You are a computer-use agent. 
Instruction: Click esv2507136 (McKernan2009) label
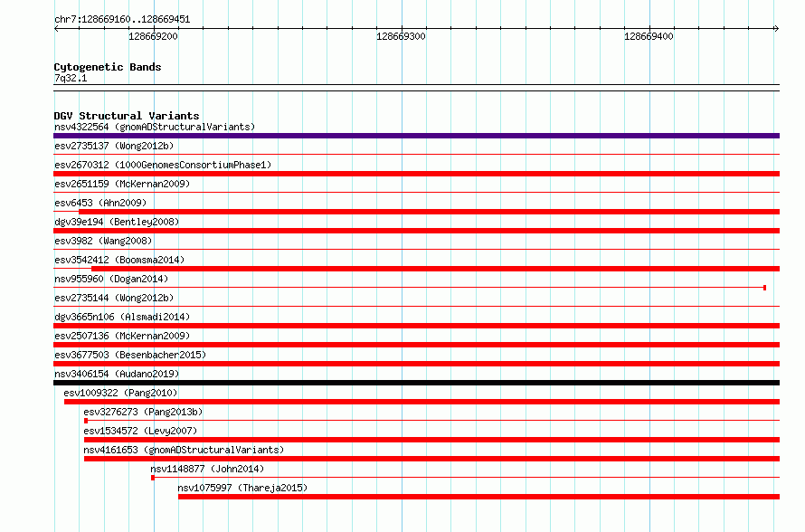tap(122, 336)
